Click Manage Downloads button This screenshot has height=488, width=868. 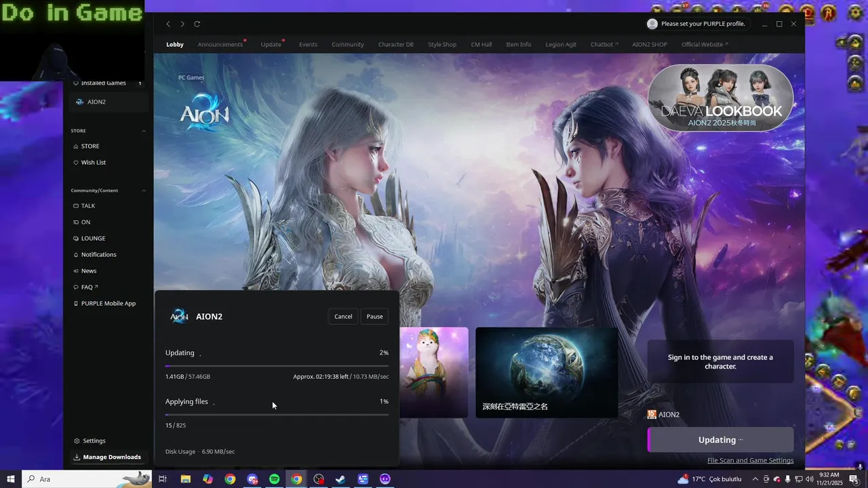click(108, 457)
